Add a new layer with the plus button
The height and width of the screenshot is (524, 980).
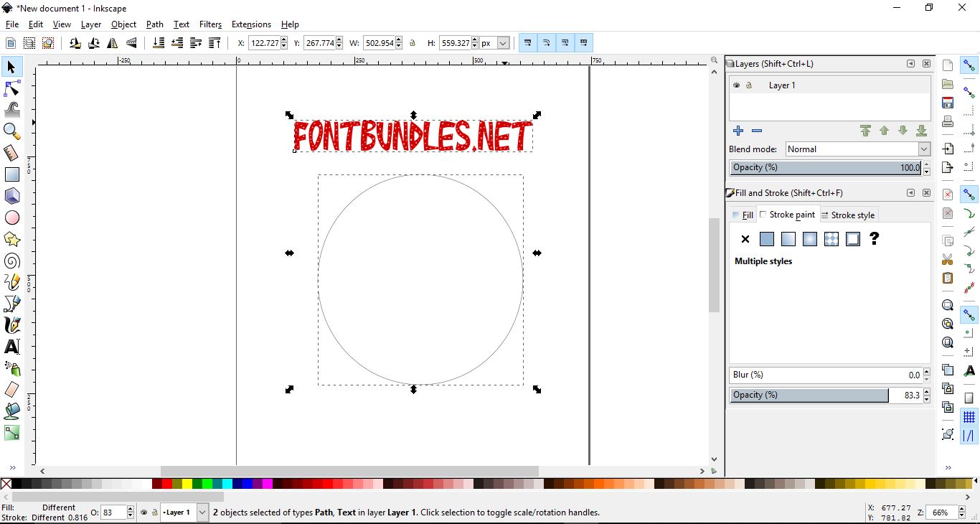(738, 131)
